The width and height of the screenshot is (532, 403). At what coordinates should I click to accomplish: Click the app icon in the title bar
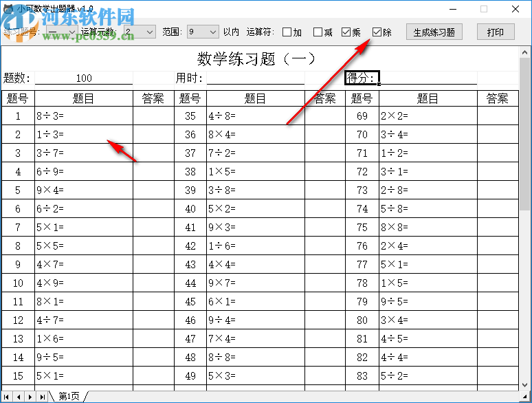tap(8, 9)
